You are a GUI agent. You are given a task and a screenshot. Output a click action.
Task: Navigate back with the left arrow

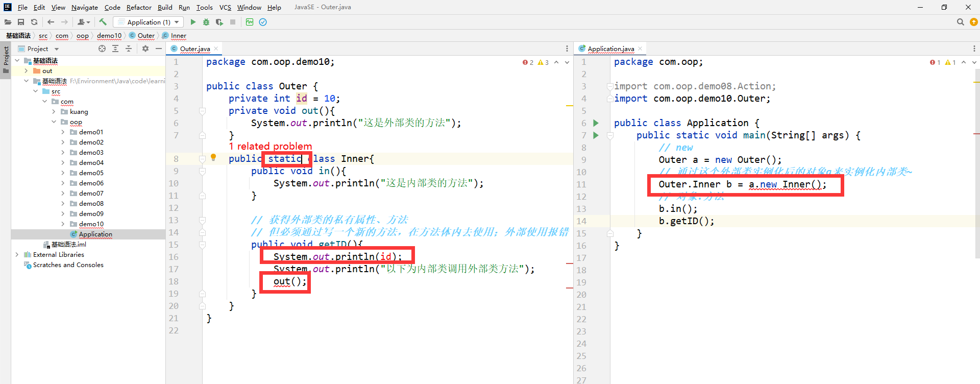(x=51, y=22)
